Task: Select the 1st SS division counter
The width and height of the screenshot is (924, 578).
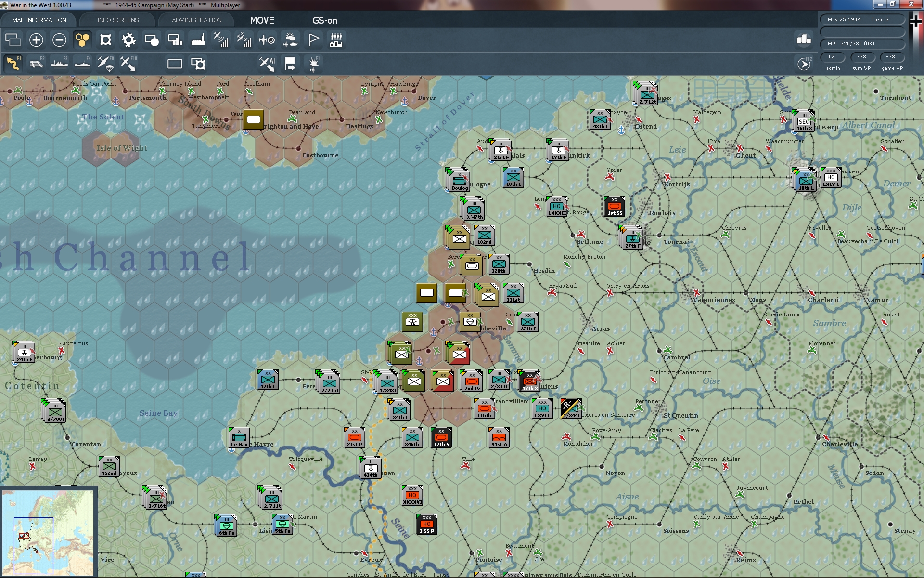Action: point(615,206)
